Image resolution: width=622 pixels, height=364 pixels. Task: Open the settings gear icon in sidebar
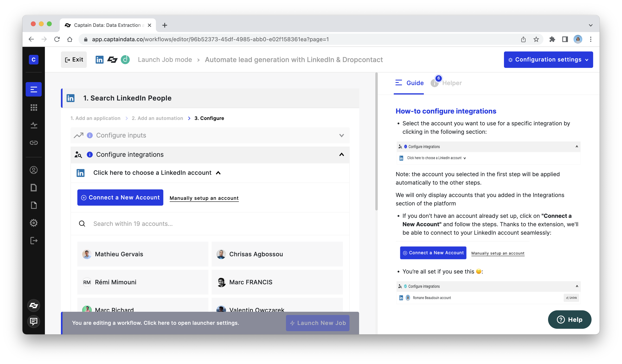(34, 223)
